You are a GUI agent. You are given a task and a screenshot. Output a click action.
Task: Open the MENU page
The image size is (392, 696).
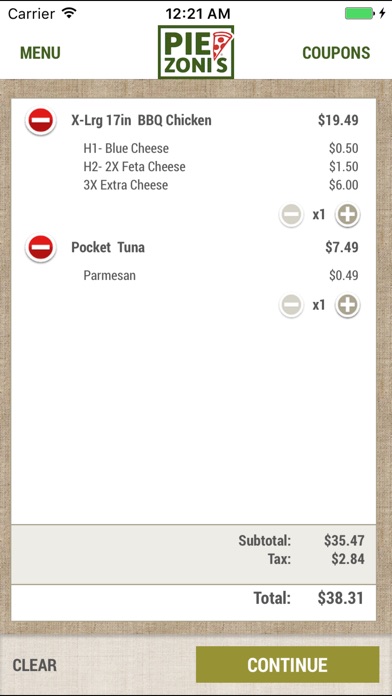coord(40,53)
